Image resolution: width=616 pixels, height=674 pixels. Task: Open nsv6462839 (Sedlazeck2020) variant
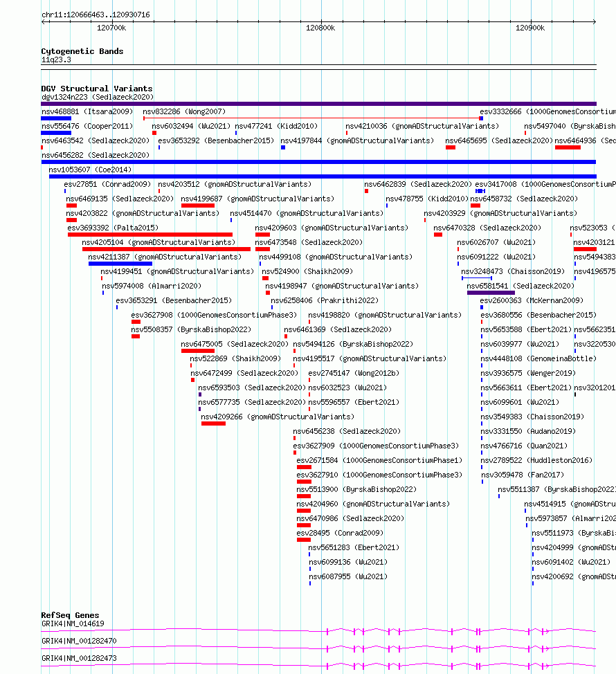coord(418,184)
